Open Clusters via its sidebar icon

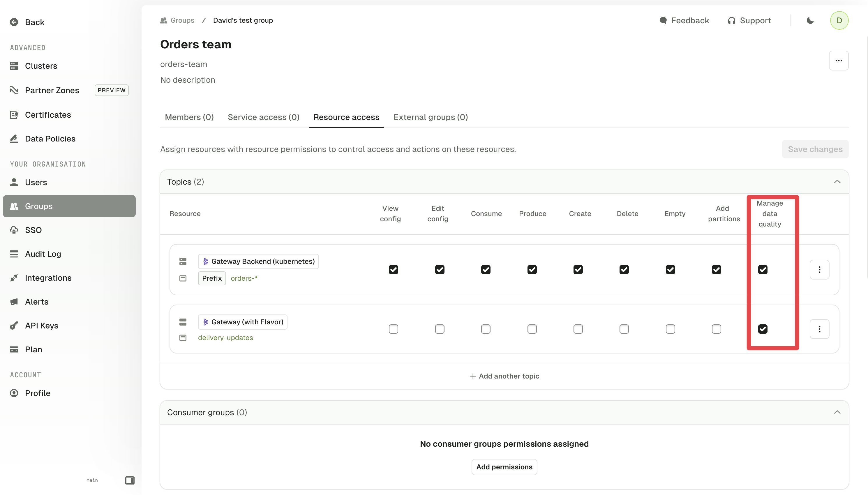pyautogui.click(x=14, y=66)
